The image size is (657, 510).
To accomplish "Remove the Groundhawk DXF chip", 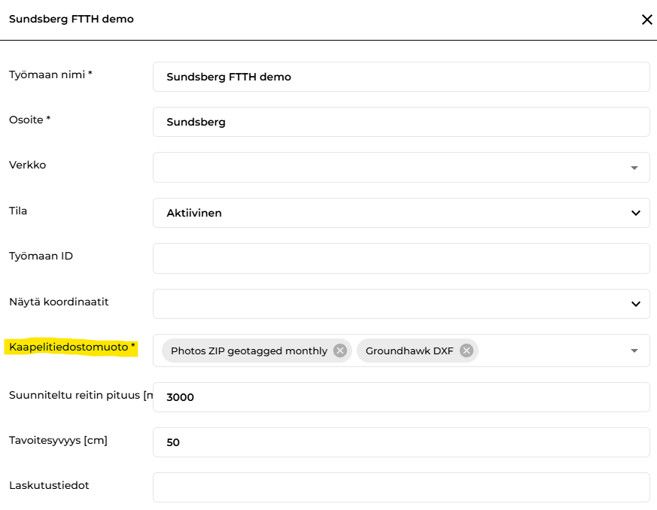I will pyautogui.click(x=466, y=350).
